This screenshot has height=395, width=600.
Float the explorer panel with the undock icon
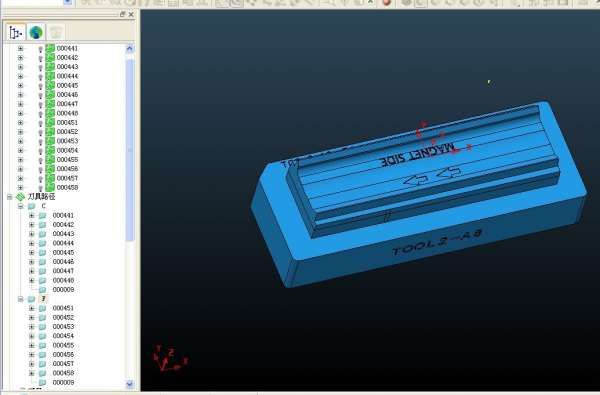(122, 14)
